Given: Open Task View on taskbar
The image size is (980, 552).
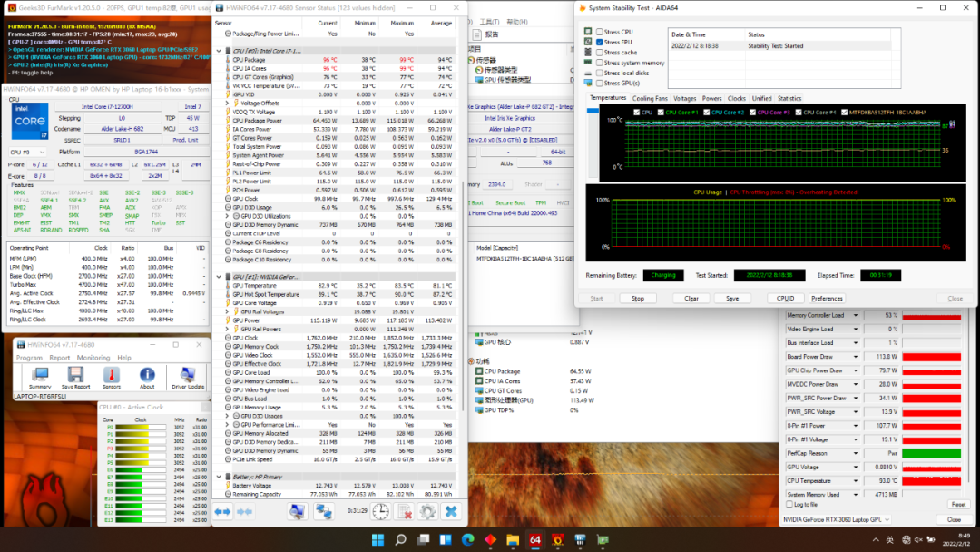Looking at the screenshot, I should click(423, 539).
